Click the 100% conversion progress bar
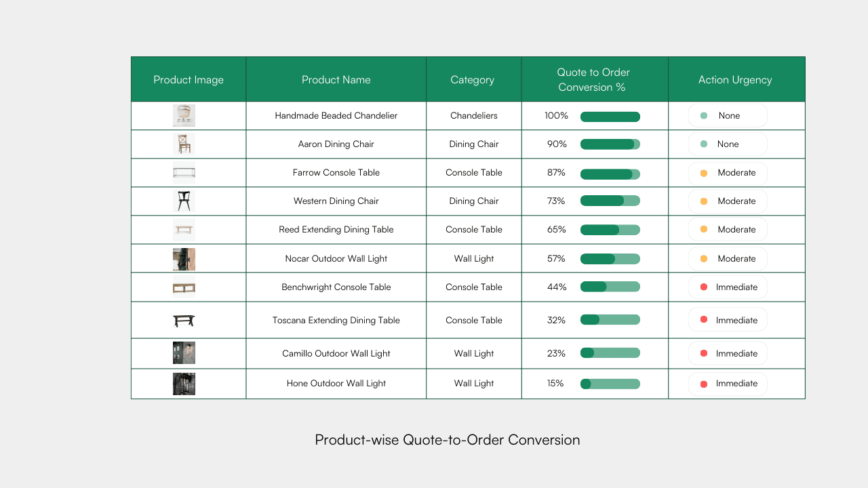This screenshot has height=488, width=868. [x=610, y=117]
